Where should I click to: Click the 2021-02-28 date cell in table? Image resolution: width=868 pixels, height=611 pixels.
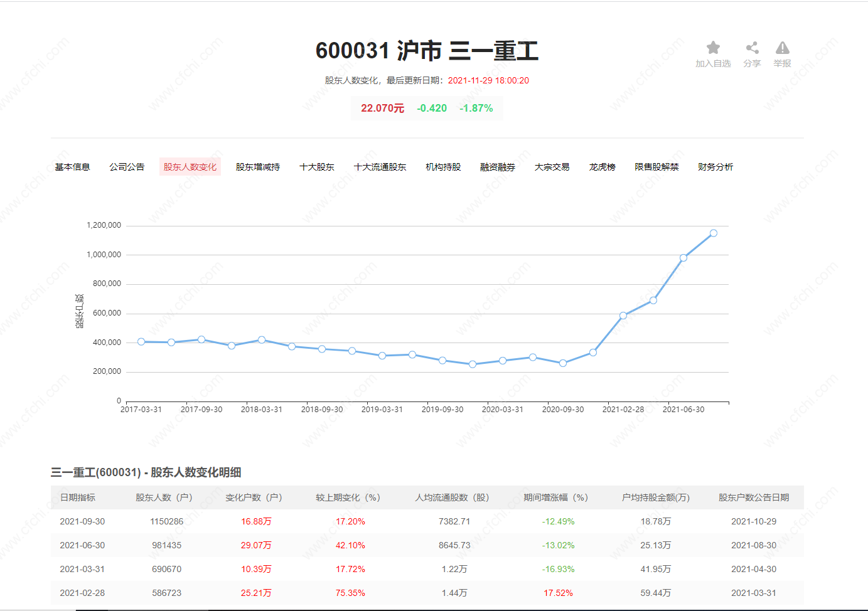[x=82, y=593]
